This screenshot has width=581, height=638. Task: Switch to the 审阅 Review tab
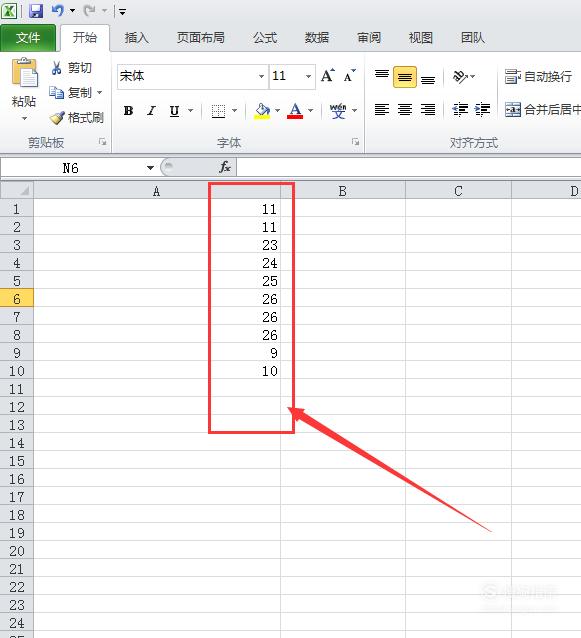(x=369, y=38)
